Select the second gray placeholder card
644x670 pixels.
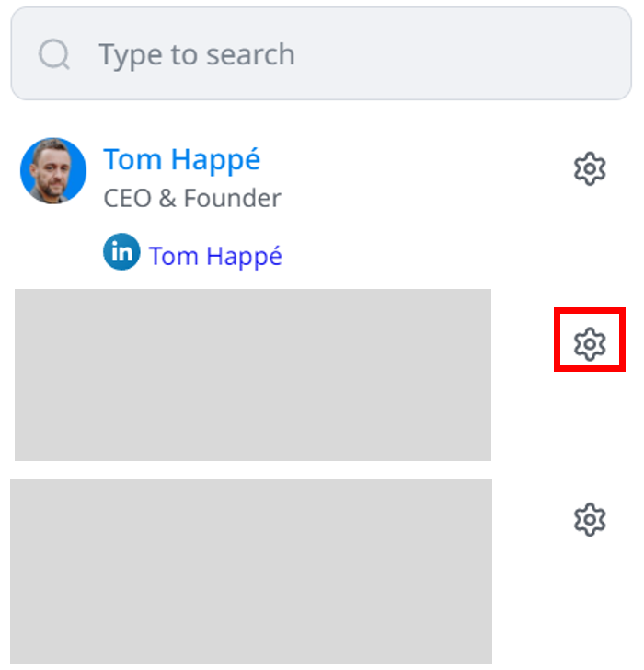click(251, 571)
